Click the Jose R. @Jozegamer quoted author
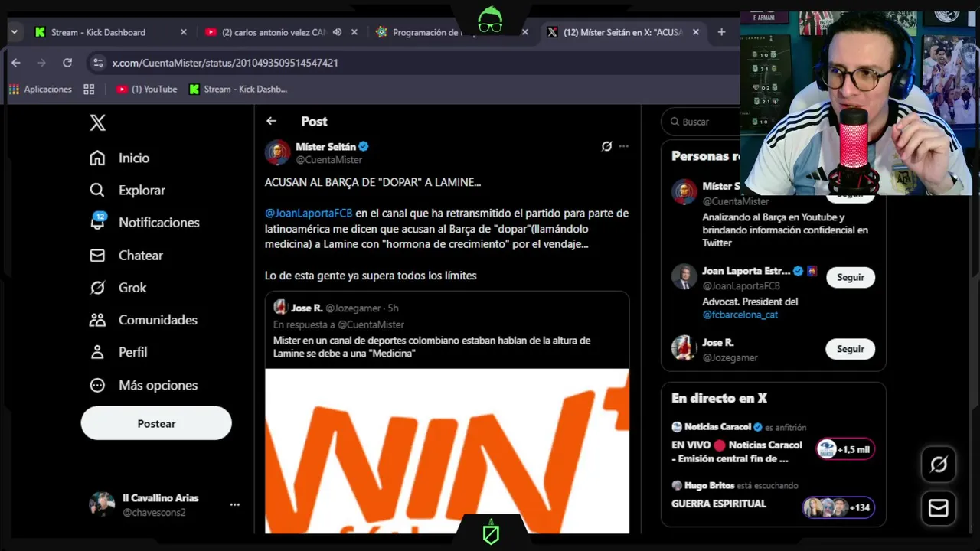This screenshot has height=551, width=980. pos(336,308)
